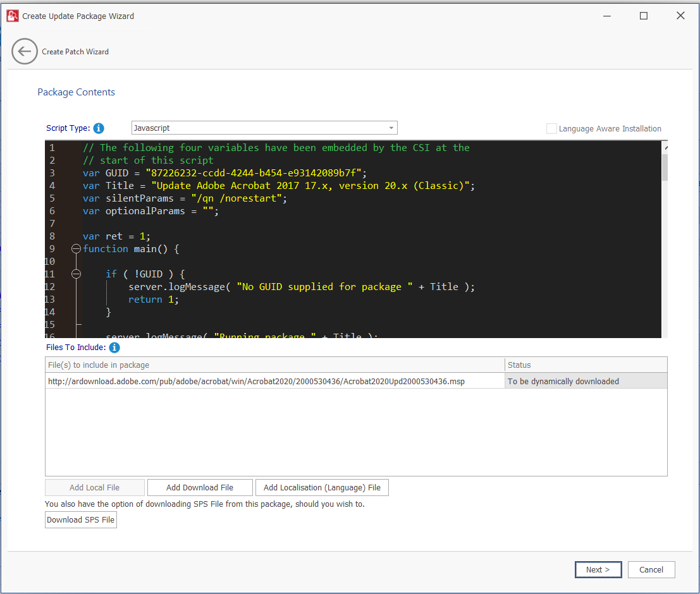This screenshot has width=700, height=594.
Task: Click the Add Download File button
Action: tap(200, 487)
